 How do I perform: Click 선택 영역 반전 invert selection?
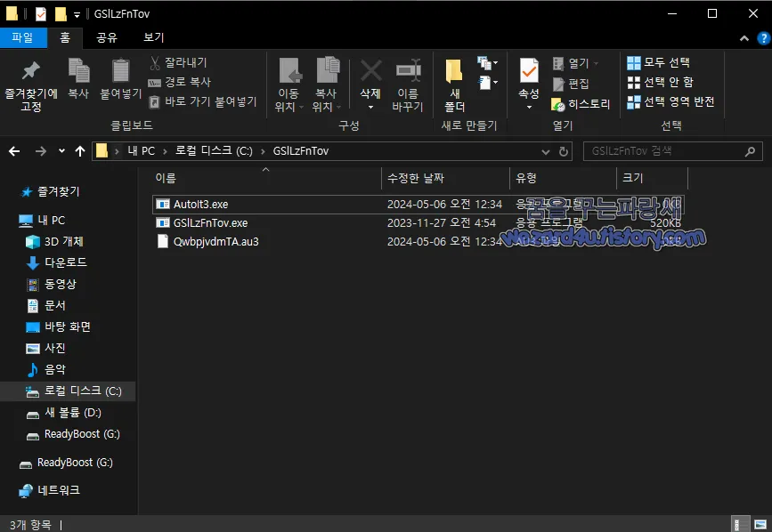(x=670, y=101)
